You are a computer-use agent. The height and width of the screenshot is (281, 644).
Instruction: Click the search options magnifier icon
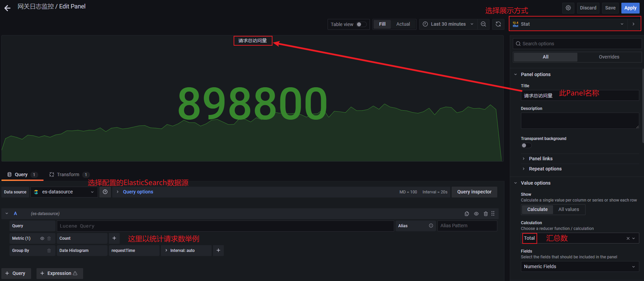(518, 44)
